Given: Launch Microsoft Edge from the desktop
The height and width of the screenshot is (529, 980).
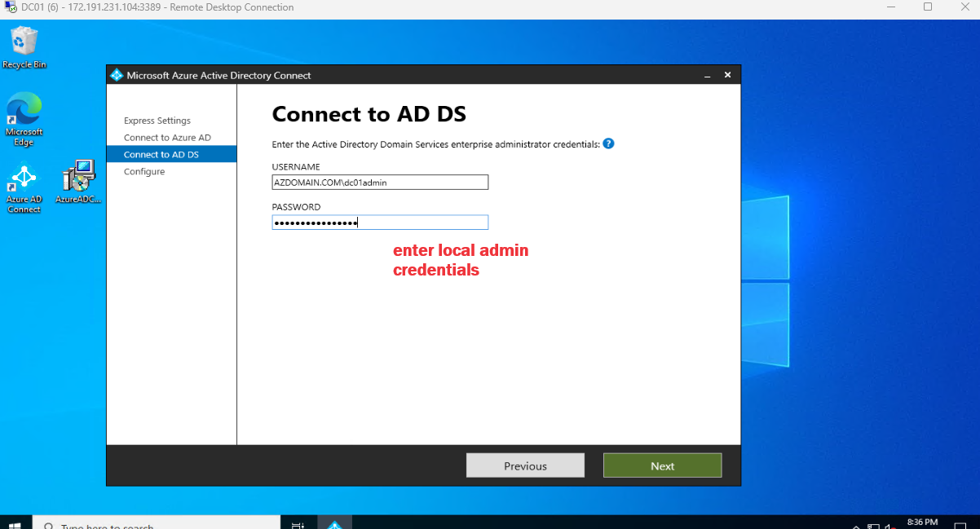Looking at the screenshot, I should point(24,119).
